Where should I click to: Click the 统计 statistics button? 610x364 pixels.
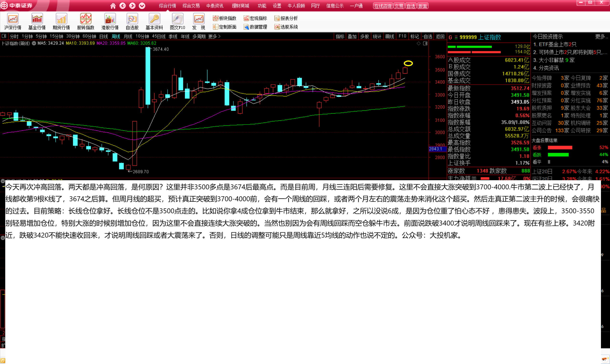click(x=377, y=36)
